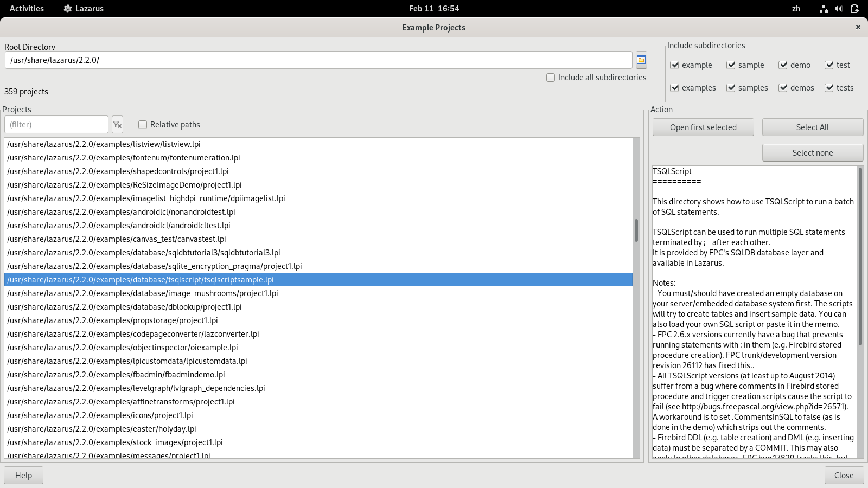
Task: Click the browse root directory folder icon
Action: point(641,60)
